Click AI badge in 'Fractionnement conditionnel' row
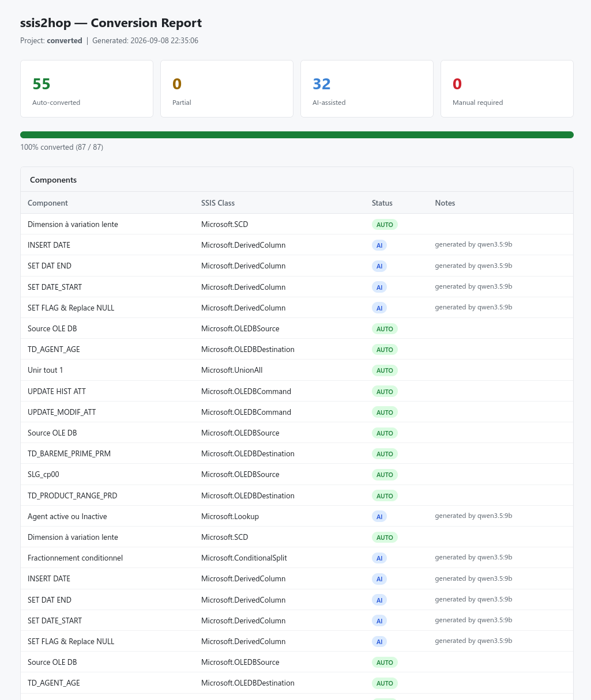The width and height of the screenshot is (591, 700). pyautogui.click(x=379, y=558)
